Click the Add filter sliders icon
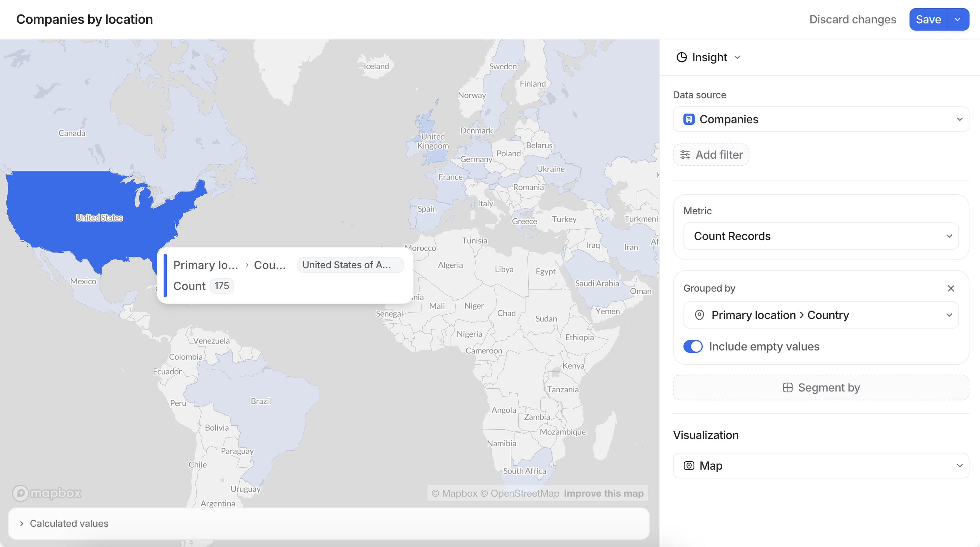The image size is (980, 547). (685, 155)
